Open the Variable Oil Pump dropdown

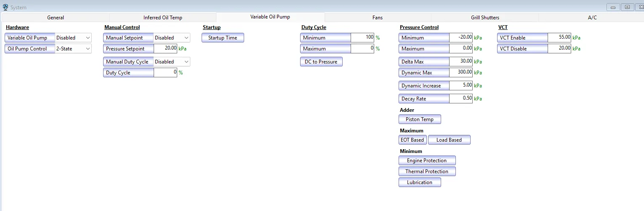pos(74,38)
